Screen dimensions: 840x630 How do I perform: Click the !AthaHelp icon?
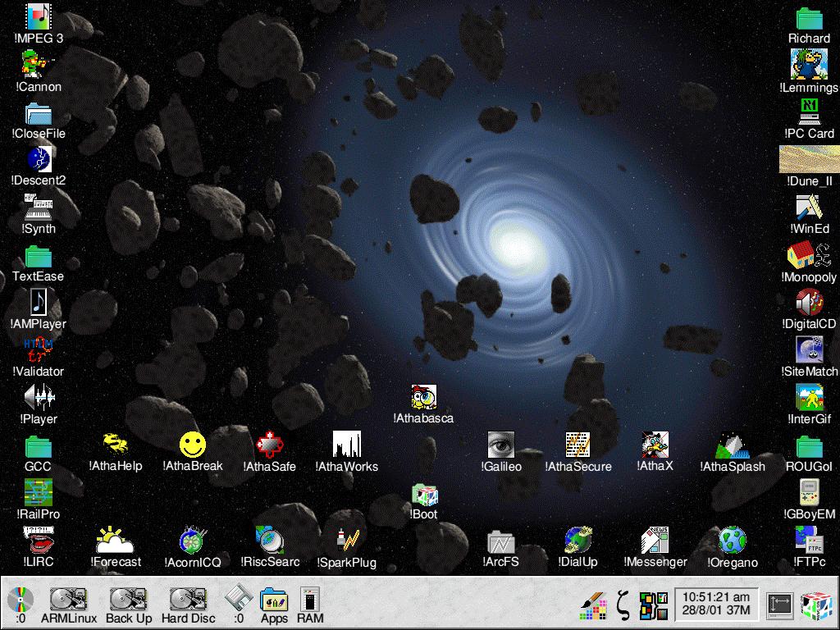(115, 444)
